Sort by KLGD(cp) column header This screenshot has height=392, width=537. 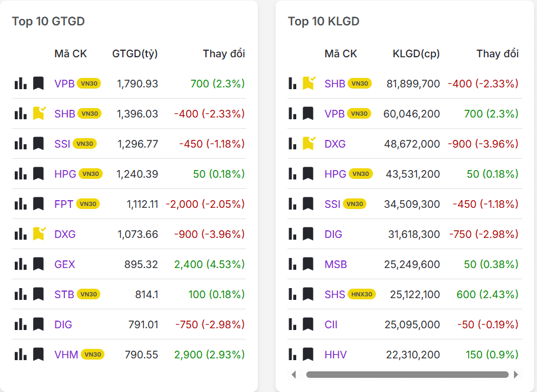(416, 54)
